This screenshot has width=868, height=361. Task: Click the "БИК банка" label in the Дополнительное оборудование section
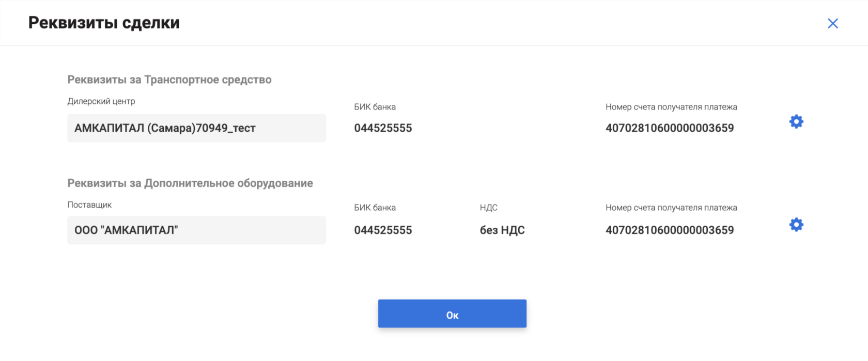point(375,208)
